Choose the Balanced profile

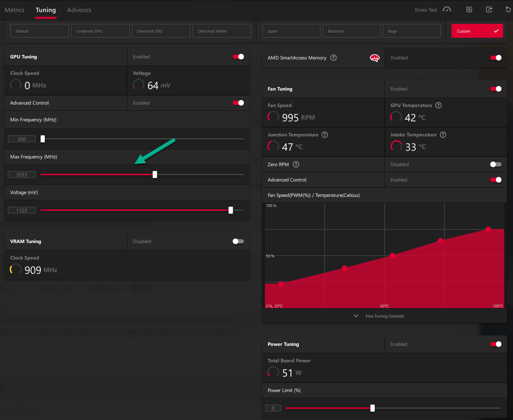[x=351, y=31]
